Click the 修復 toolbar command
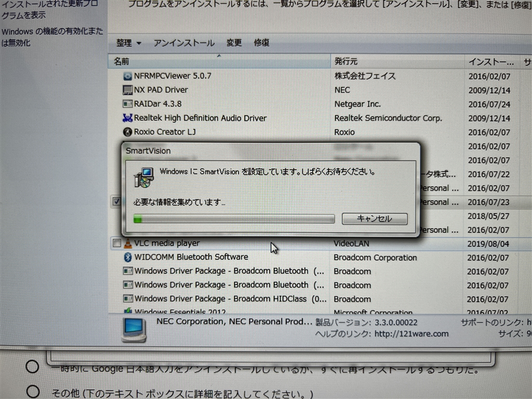Image resolution: width=532 pixels, height=399 pixels. point(262,43)
